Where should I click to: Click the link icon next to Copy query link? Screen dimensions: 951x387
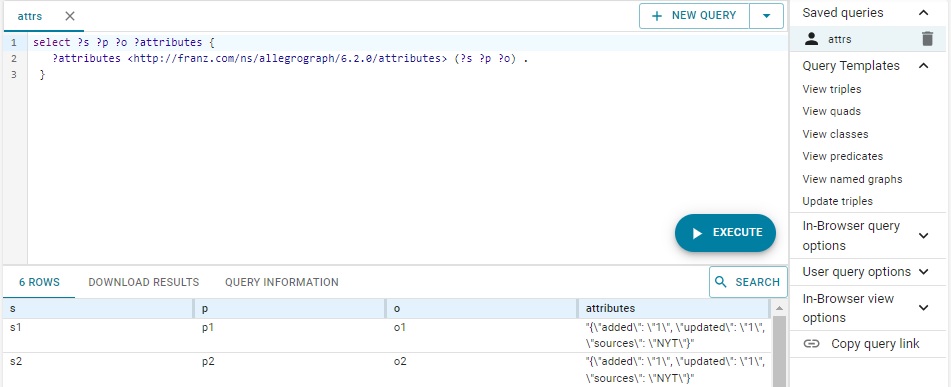[812, 344]
